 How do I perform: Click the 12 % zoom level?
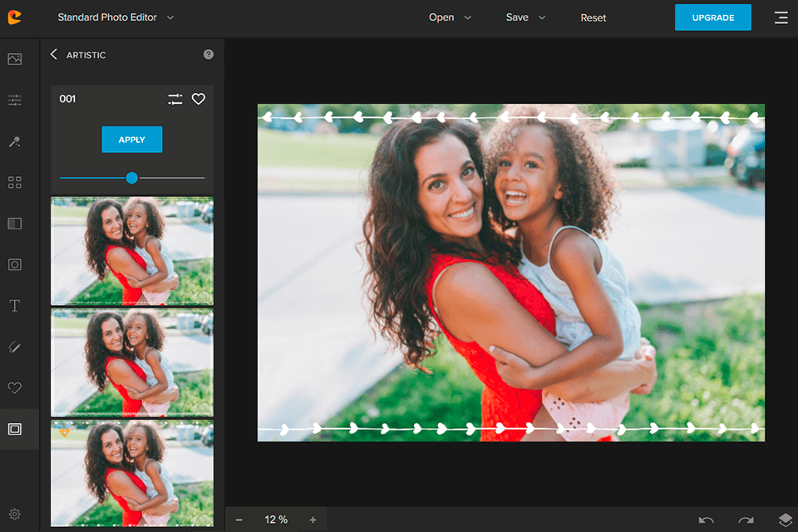(x=276, y=520)
